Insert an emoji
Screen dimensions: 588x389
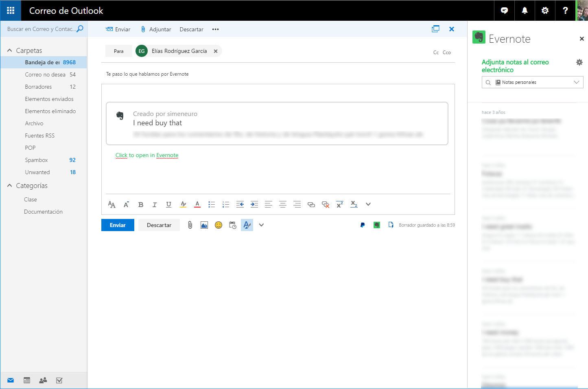coord(219,225)
